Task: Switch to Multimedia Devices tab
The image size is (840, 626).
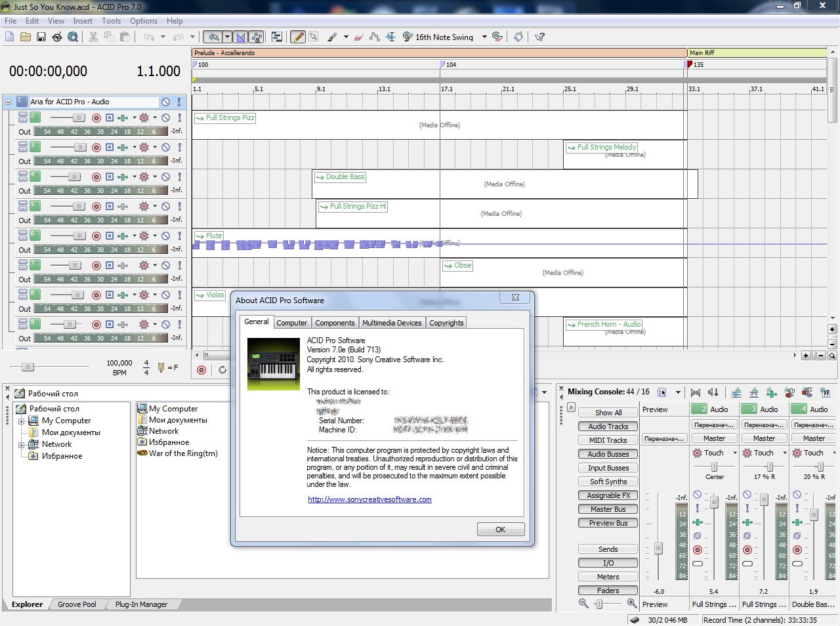Action: coord(392,323)
